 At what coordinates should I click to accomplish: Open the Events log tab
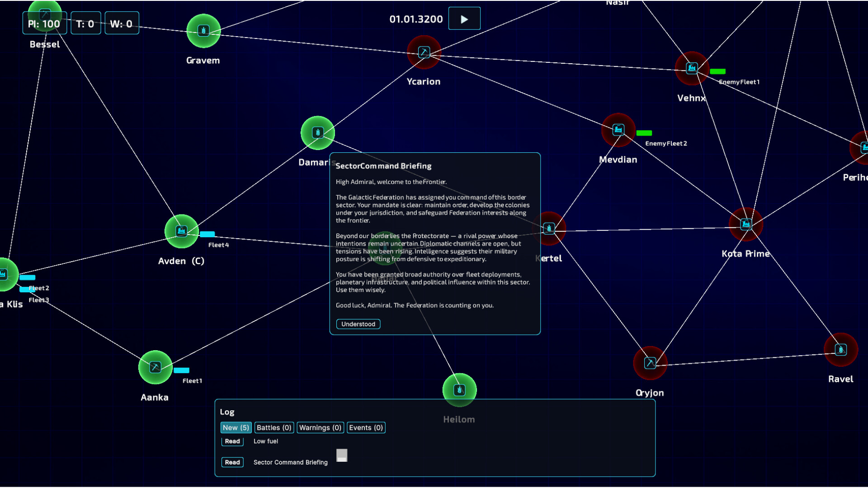[x=366, y=427]
